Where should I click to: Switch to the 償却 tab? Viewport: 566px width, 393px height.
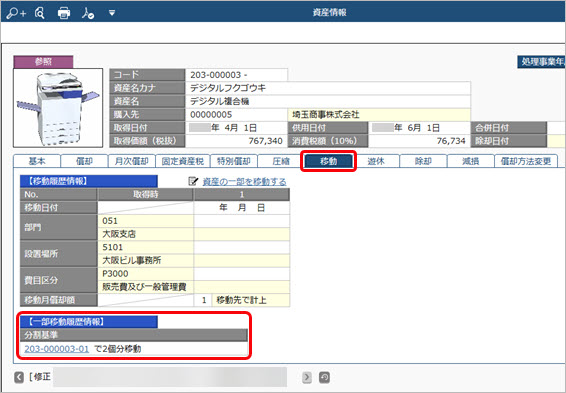coord(84,161)
